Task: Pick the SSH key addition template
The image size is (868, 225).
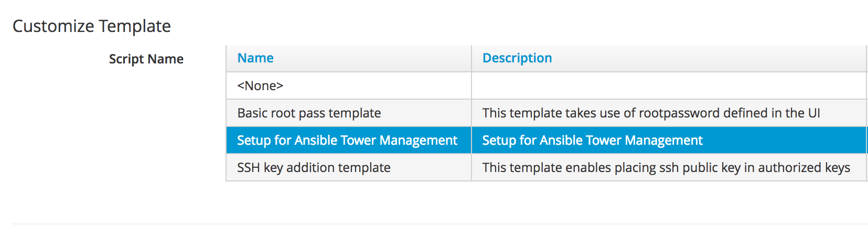Action: click(x=314, y=168)
